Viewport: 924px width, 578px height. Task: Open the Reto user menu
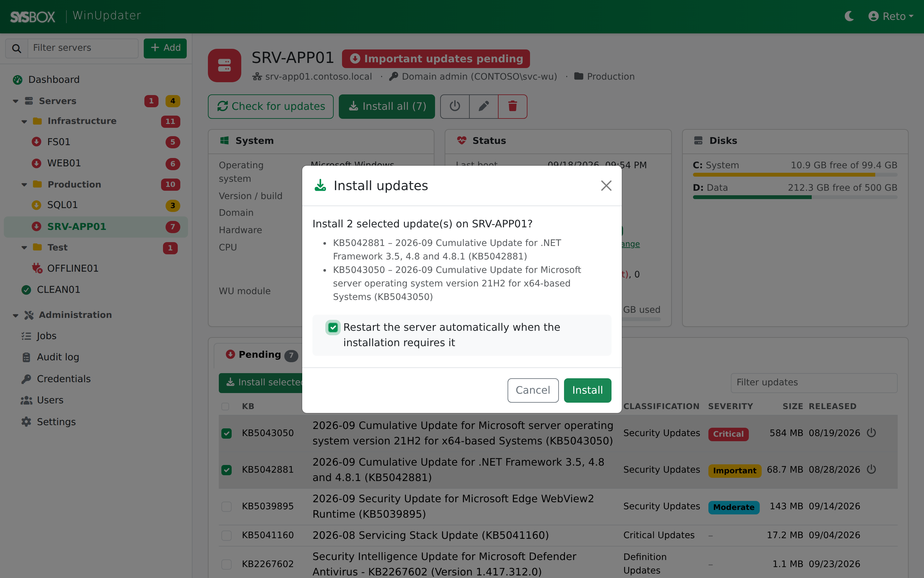point(890,16)
